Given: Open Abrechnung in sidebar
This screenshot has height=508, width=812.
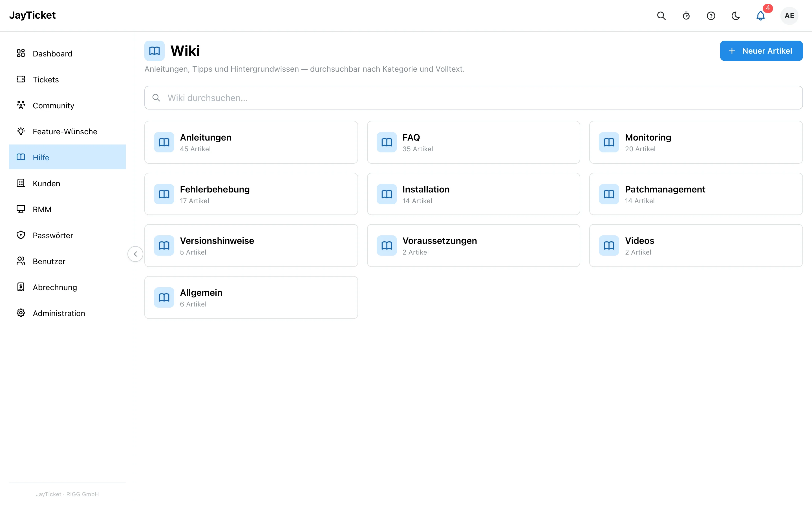Looking at the screenshot, I should (x=67, y=287).
